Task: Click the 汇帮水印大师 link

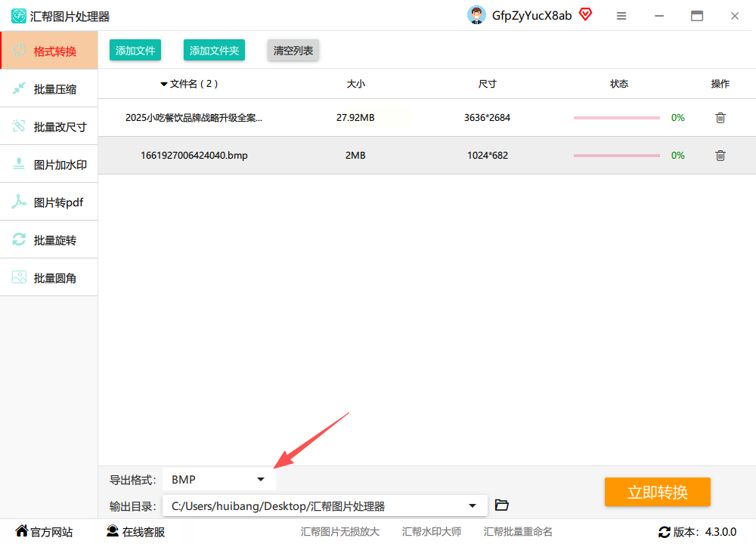Action: click(432, 531)
